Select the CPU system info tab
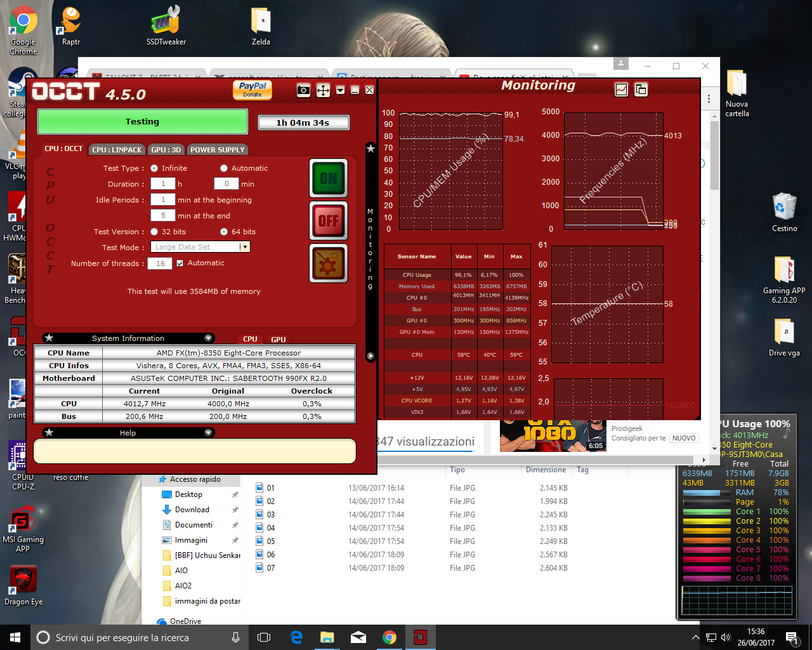This screenshot has width=812, height=650. [250, 339]
